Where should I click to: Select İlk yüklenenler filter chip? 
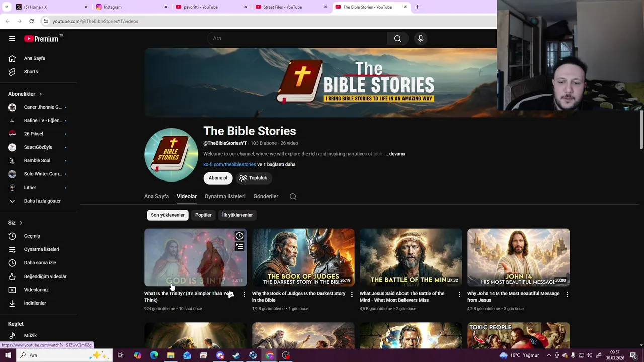point(237,215)
